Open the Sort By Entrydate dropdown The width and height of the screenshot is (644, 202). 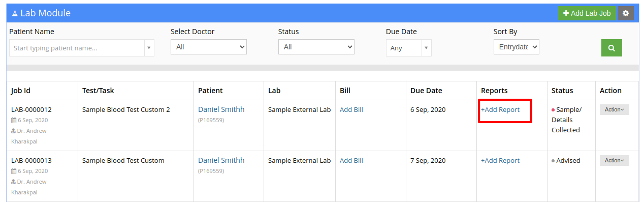pos(516,47)
